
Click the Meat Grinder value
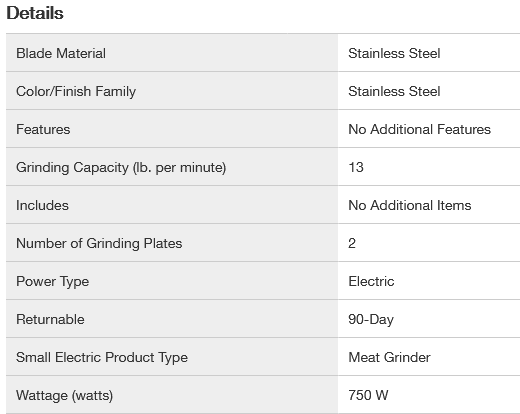(x=389, y=357)
